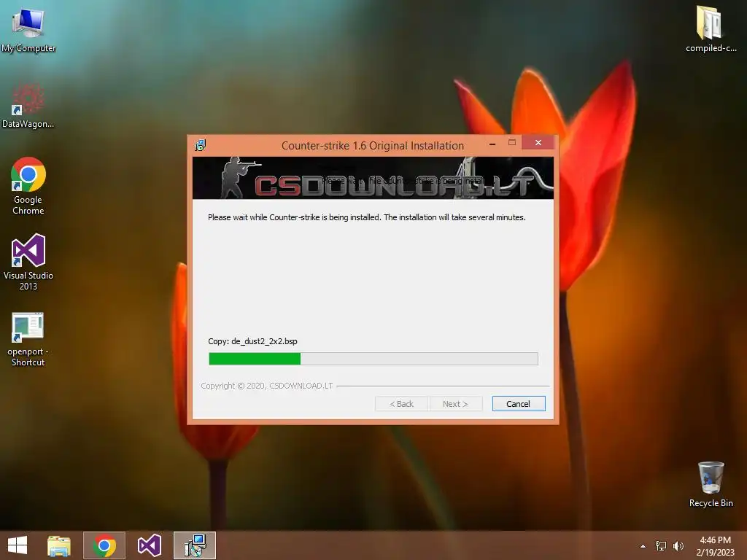Click the Copyright © 2020, CSDOWNLOAD.LT text
This screenshot has height=560, width=747.
pos(267,386)
